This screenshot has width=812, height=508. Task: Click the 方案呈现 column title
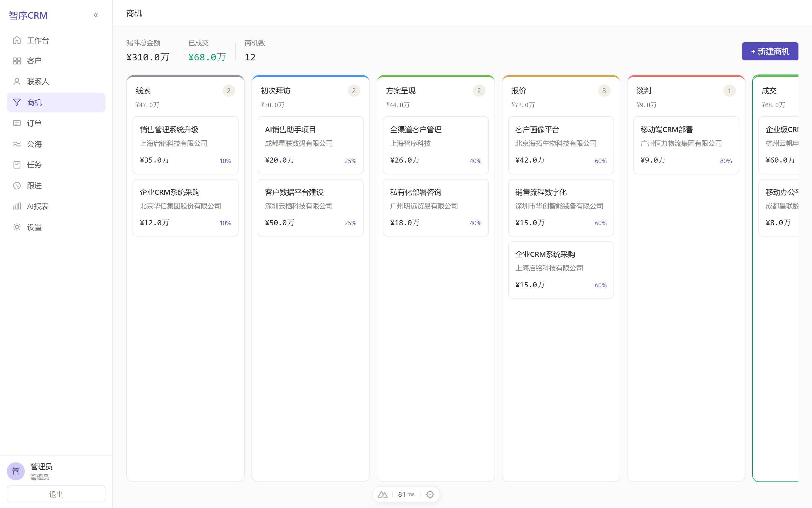click(x=401, y=91)
